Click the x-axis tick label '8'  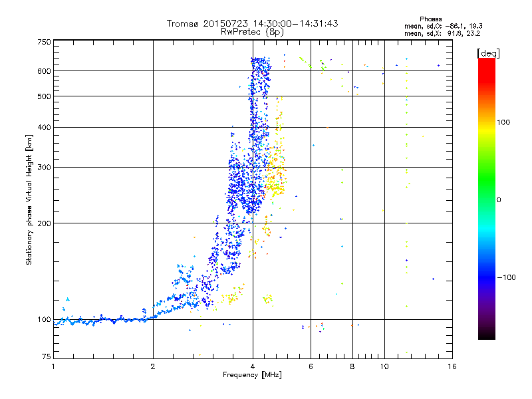352,366
